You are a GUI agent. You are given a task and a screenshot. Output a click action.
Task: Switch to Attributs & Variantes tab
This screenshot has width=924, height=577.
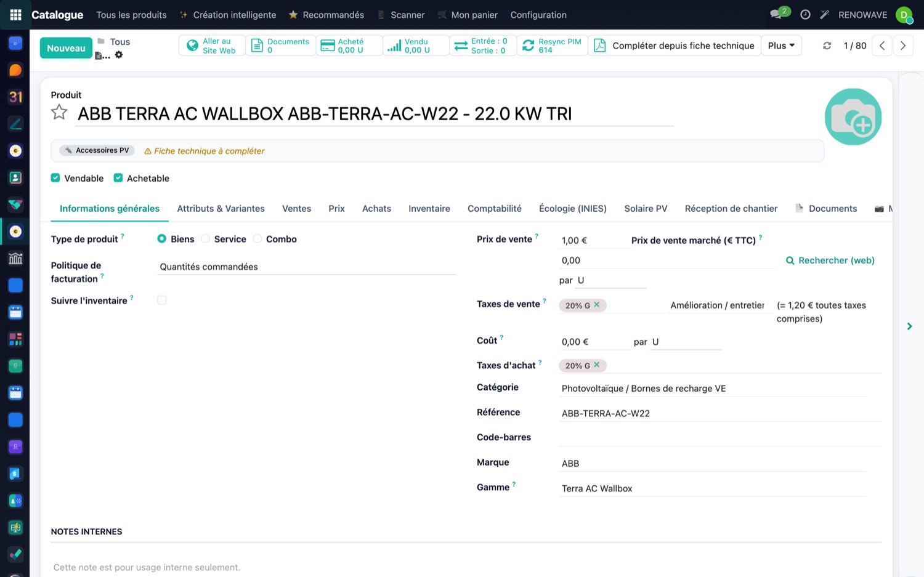pos(221,209)
